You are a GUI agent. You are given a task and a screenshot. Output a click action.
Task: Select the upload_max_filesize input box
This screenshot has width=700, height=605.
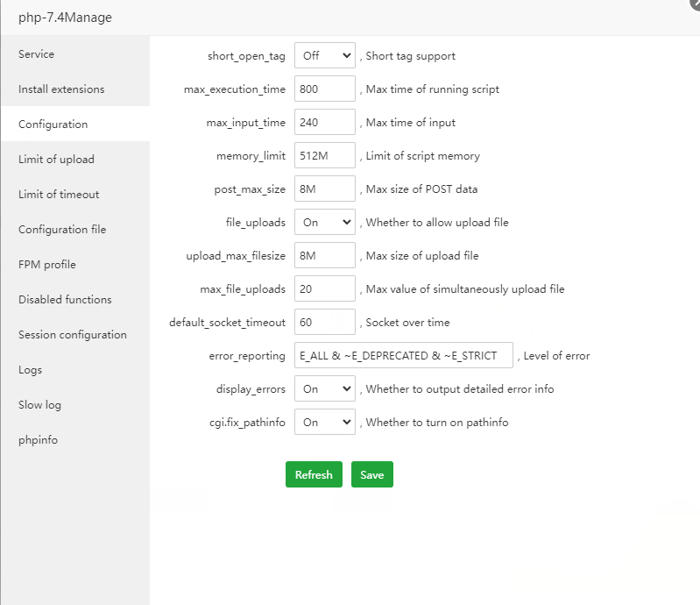pos(324,255)
